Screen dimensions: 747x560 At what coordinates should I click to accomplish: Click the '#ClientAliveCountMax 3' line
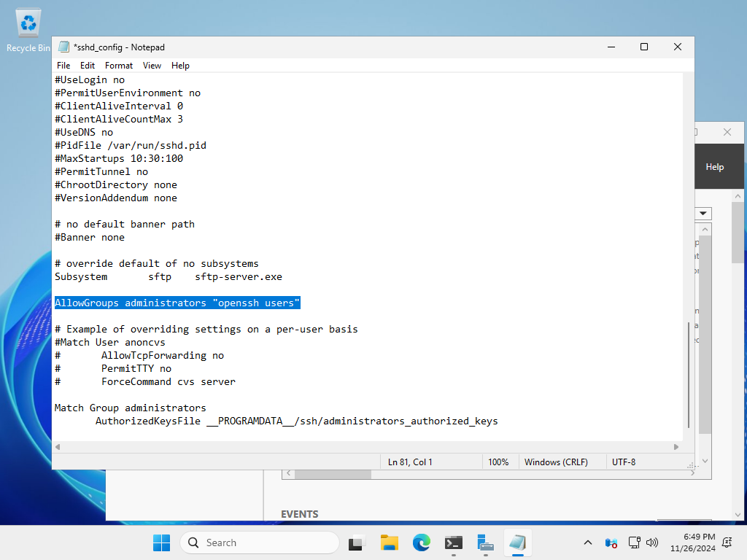tap(119, 119)
